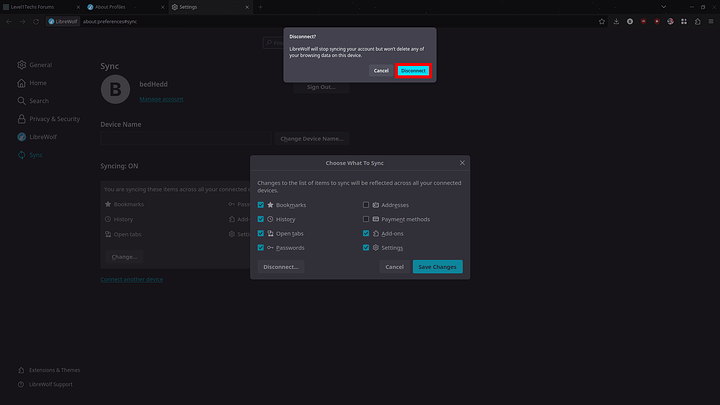
Task: Click the Sign Out... button
Action: (x=321, y=87)
